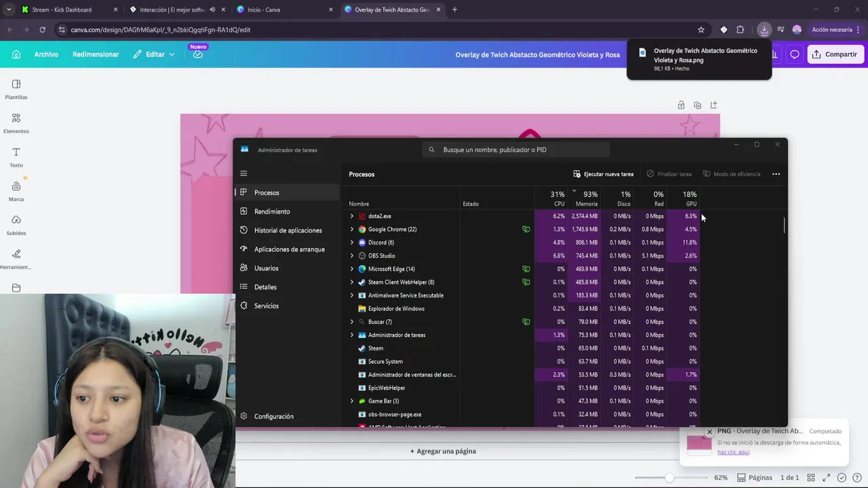Click Páginas button in bottom bar
The image size is (868, 488).
click(x=755, y=477)
